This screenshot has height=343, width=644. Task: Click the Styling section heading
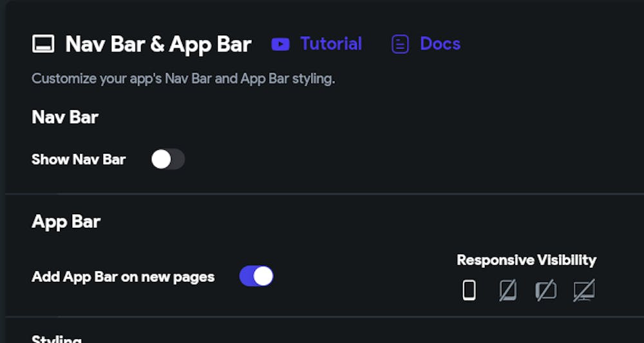57,338
